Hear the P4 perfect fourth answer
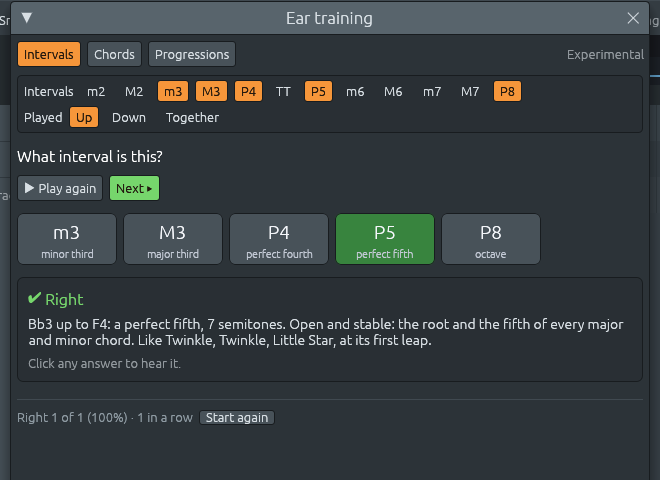The image size is (660, 480). click(279, 239)
